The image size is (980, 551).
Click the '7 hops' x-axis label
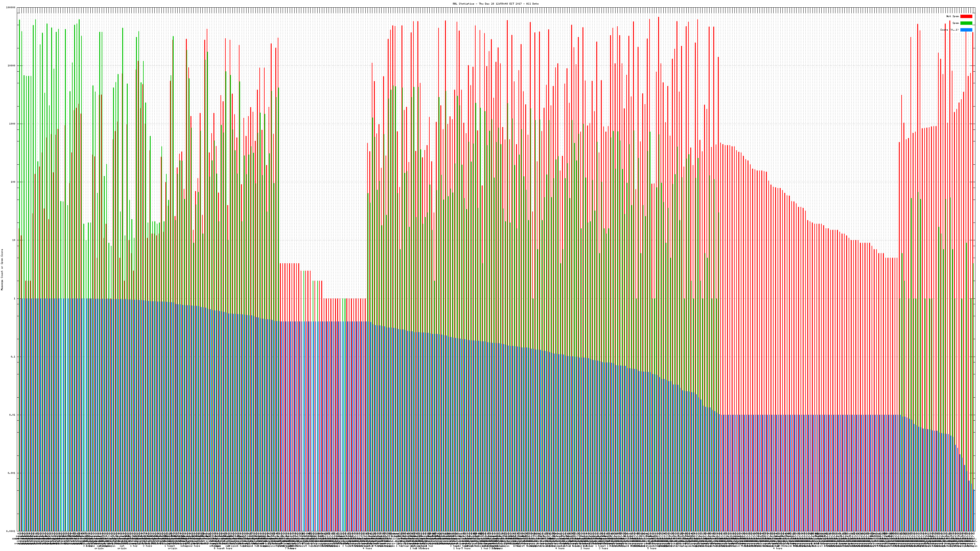pos(291,548)
